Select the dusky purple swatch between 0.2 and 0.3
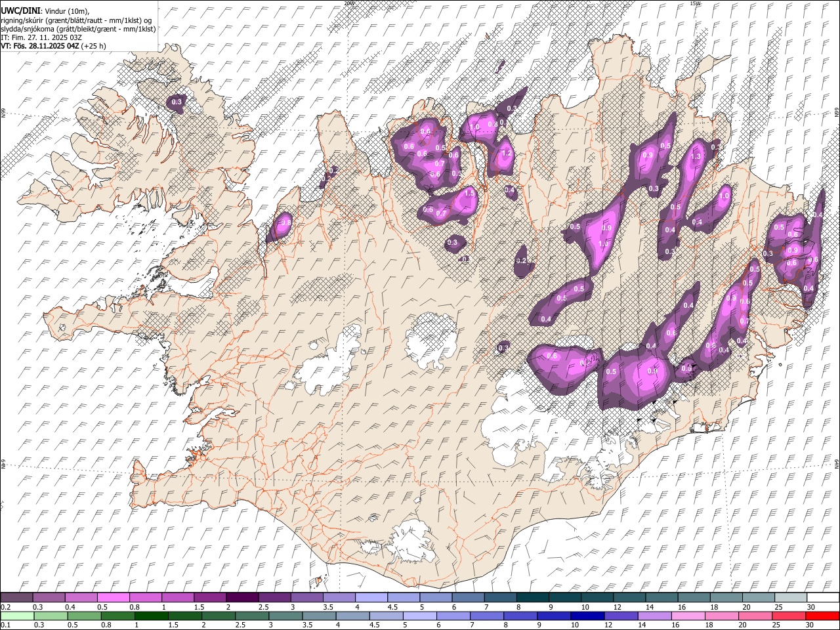 pos(16,598)
